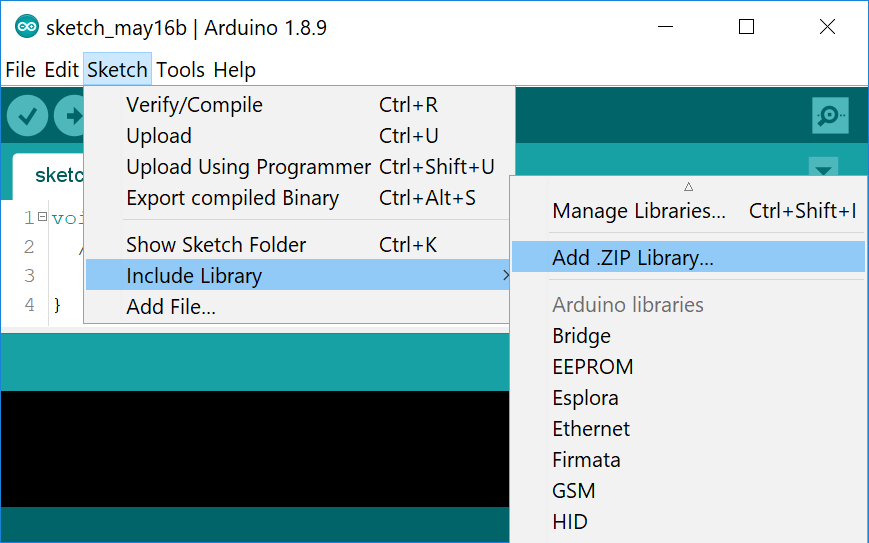Click the Verify checkmark toolbar icon
The width and height of the screenshot is (869, 543).
[27, 117]
